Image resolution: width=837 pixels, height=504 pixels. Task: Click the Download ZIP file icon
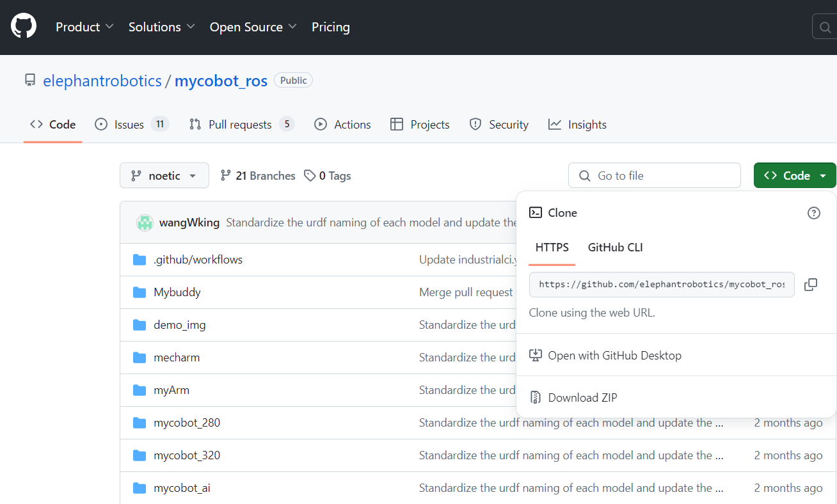[x=536, y=398]
